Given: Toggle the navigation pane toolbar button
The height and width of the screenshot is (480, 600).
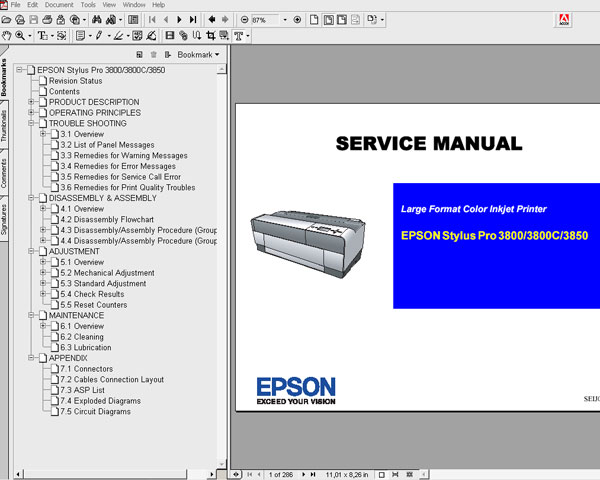Looking at the screenshot, I should (133, 20).
